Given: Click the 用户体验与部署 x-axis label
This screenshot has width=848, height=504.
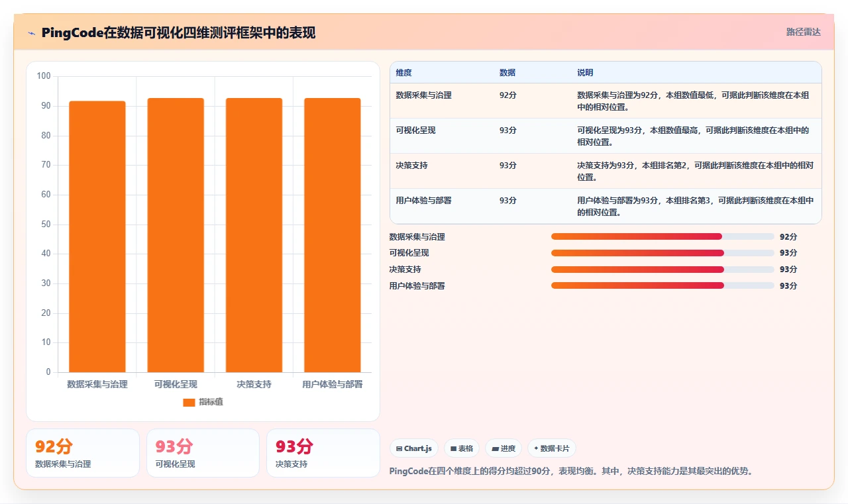Looking at the screenshot, I should (x=333, y=384).
